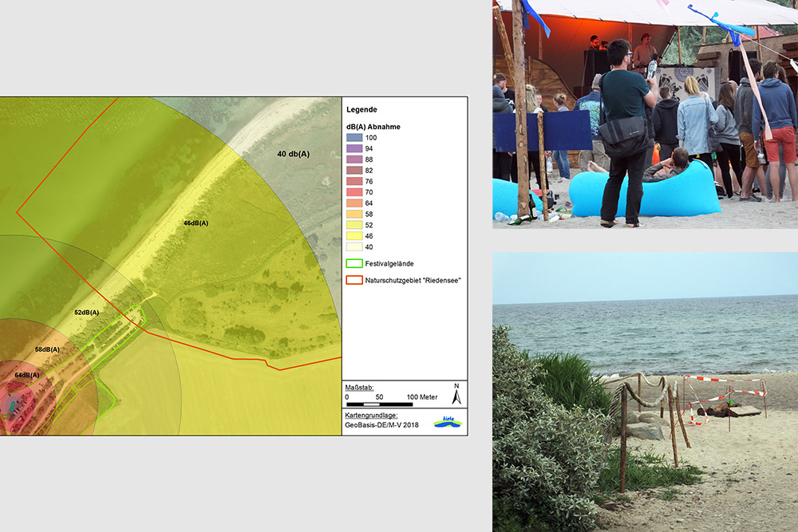Image resolution: width=798 pixels, height=532 pixels.
Task: Select the 52 dB(A) yellow legend swatch
Action: [354, 225]
